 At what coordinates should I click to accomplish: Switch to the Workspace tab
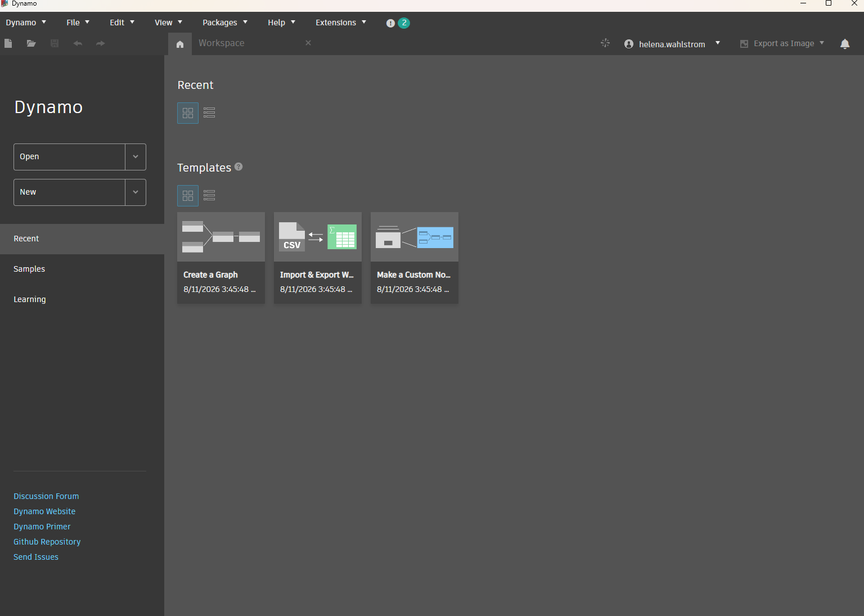coord(222,43)
